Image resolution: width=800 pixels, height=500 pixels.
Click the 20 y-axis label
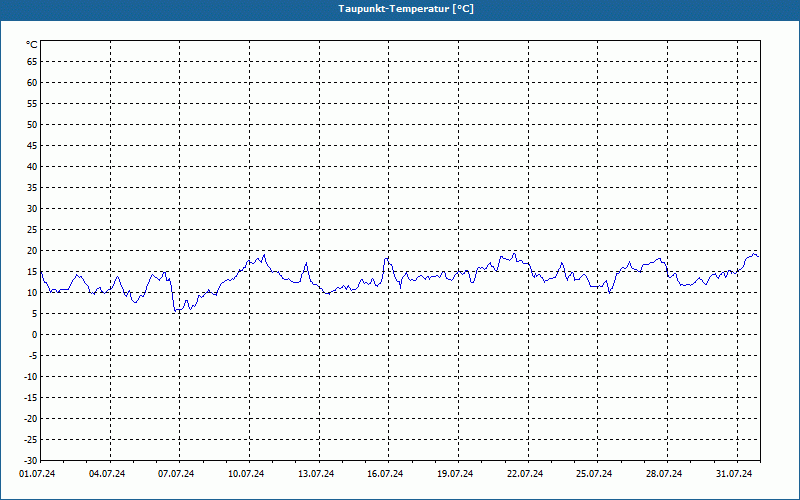(32, 251)
